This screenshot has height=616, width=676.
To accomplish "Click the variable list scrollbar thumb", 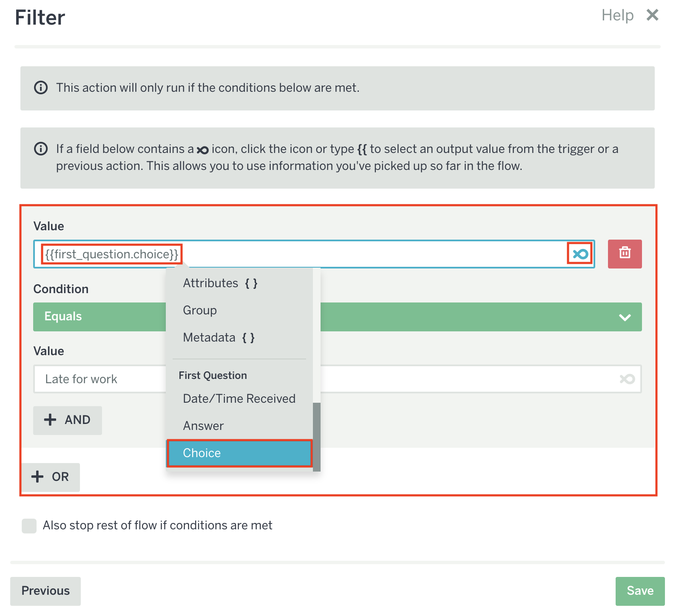I will pos(317,435).
